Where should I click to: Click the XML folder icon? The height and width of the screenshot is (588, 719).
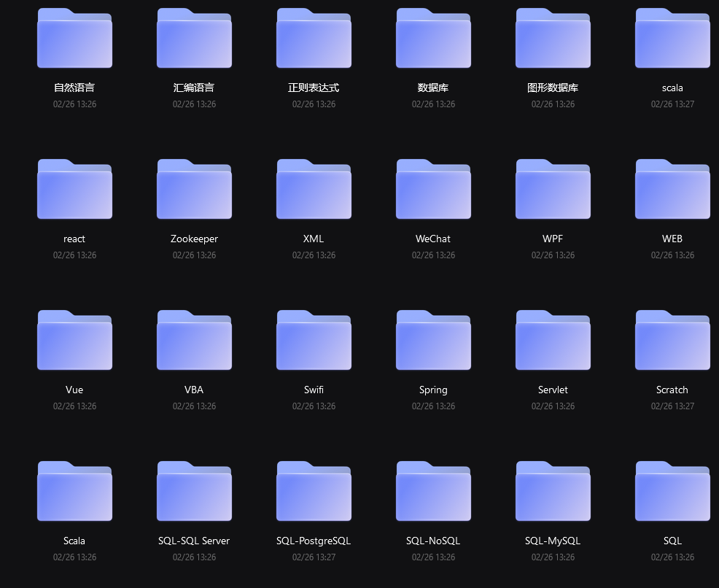coord(314,189)
